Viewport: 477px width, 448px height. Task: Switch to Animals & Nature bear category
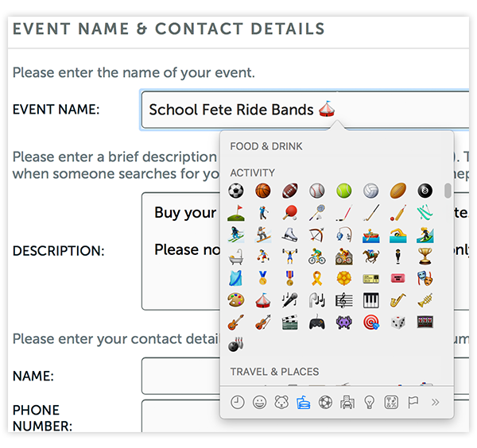click(x=281, y=403)
